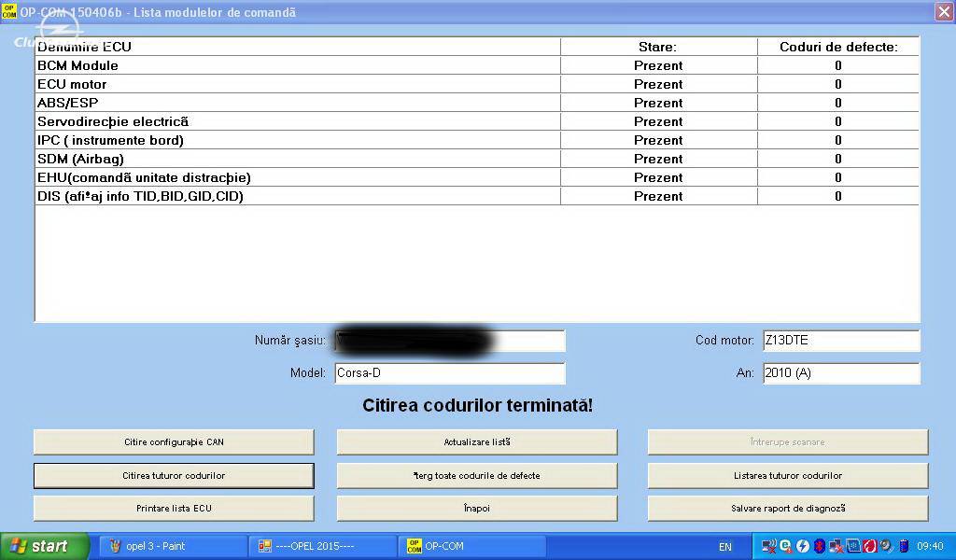Screen dimensions: 956x560
Task: Open the wireless network tray icon
Action: 769,546
